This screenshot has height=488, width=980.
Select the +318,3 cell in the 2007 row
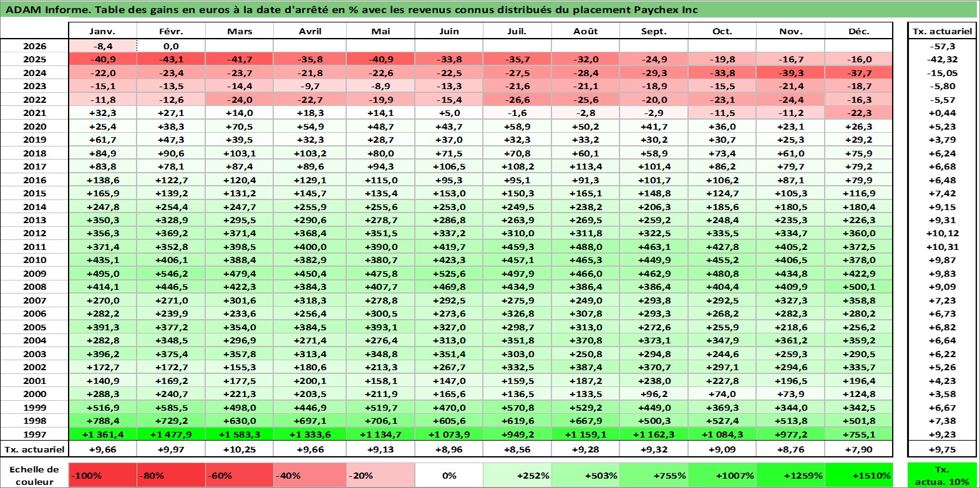pos(310,300)
